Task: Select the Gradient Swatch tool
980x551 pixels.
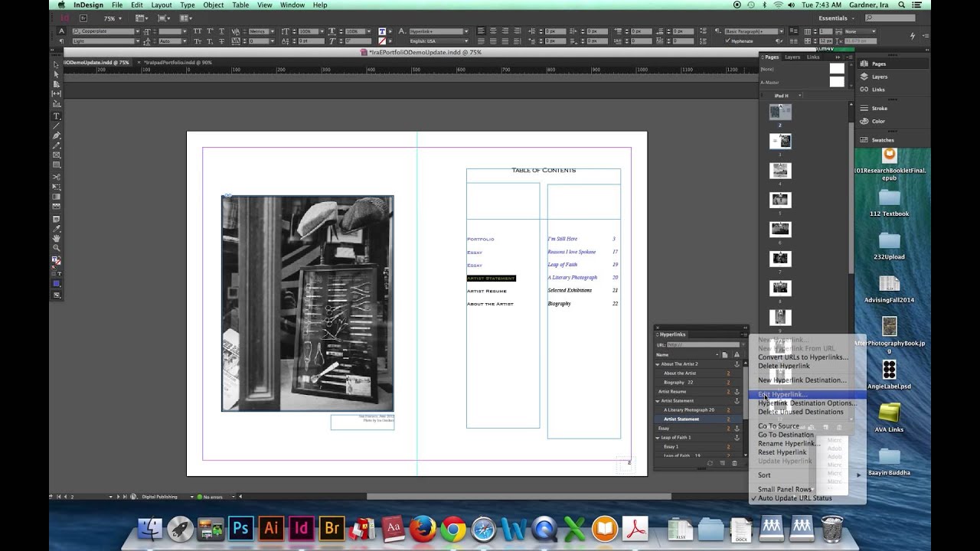Action: point(57,197)
